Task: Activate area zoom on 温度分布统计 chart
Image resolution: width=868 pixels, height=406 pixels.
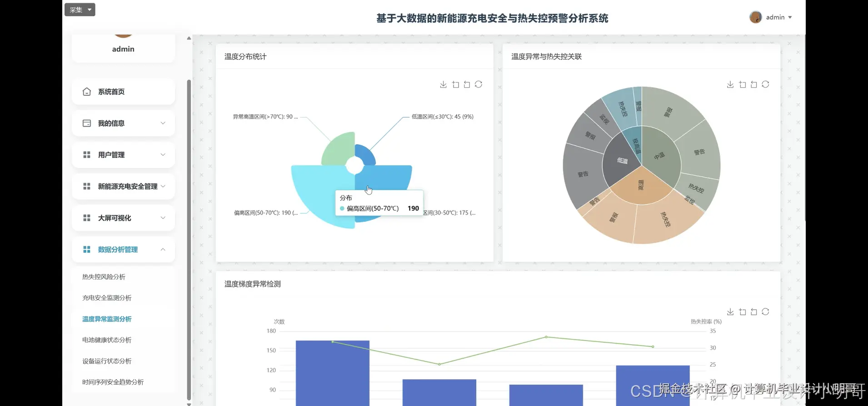Action: point(455,84)
